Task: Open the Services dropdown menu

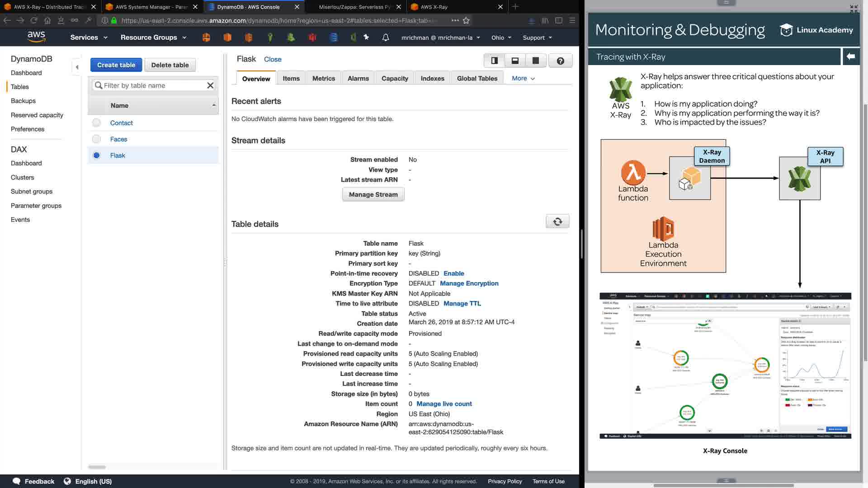Action: pos(89,38)
